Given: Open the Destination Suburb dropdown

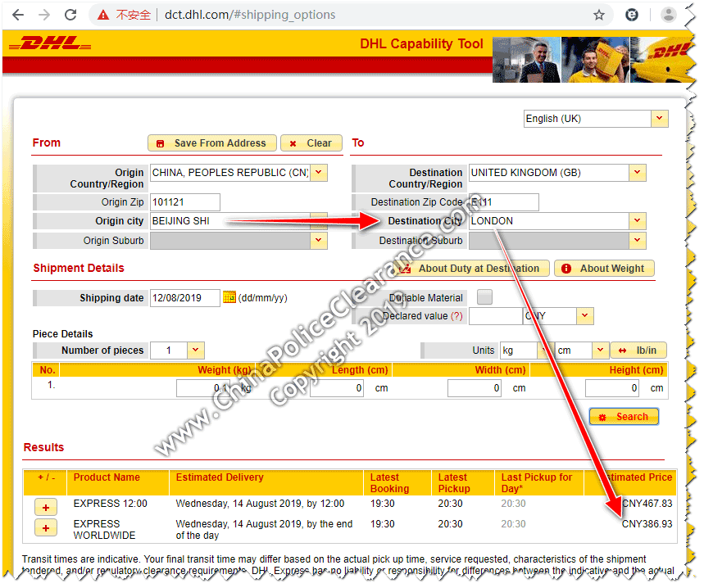Looking at the screenshot, I should click(x=637, y=241).
